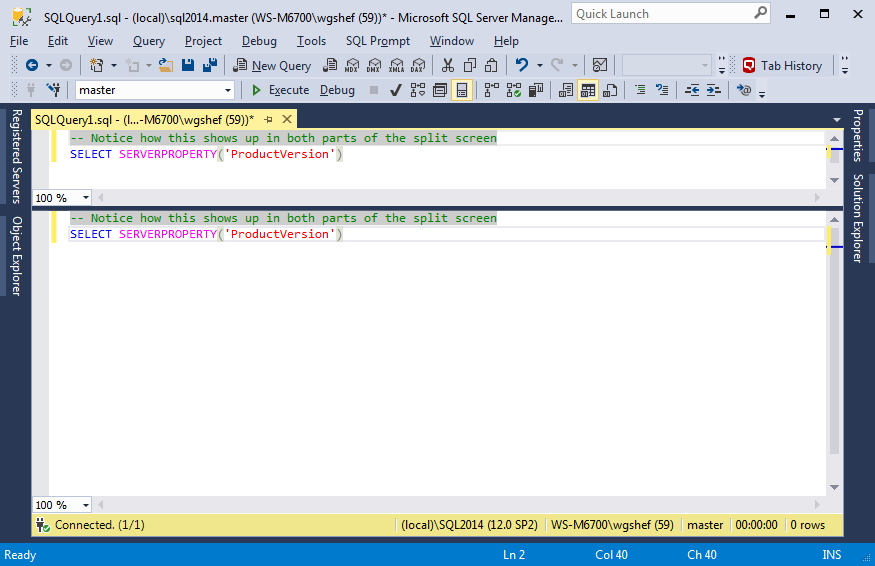The image size is (875, 566).
Task: Toggle pin on the SQLQuery1.sql tab
Action: coord(268,119)
